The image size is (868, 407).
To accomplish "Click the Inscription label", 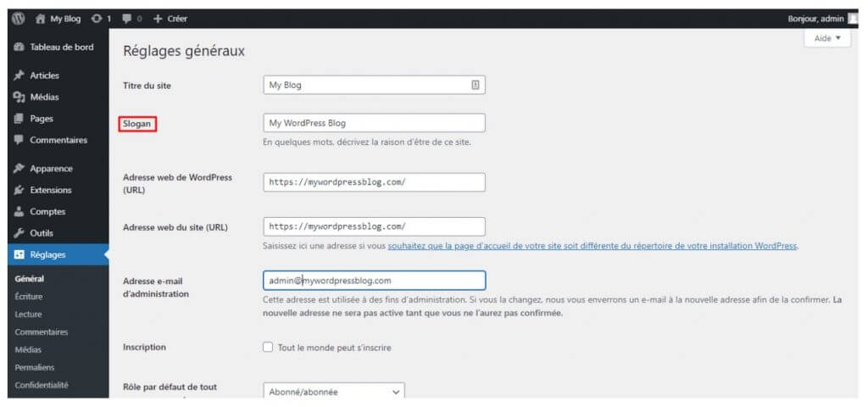I will click(x=144, y=347).
